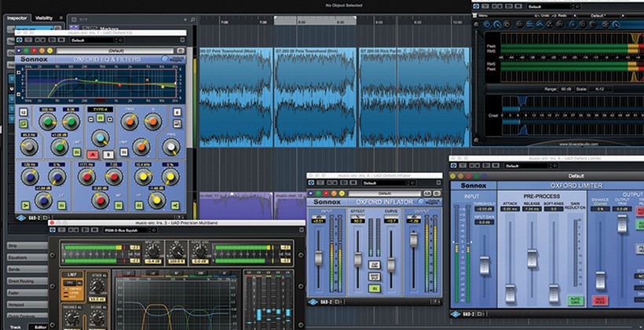Screen dimensions: 644x330
Task: Click the Multiband input level knob
Action: pos(154,251)
